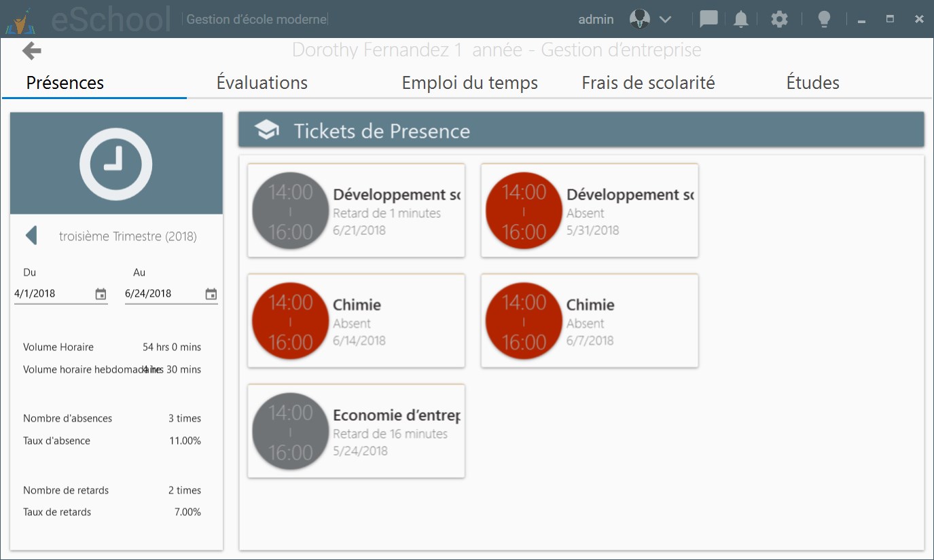Click the 6/21/2018 time circle

point(291,211)
